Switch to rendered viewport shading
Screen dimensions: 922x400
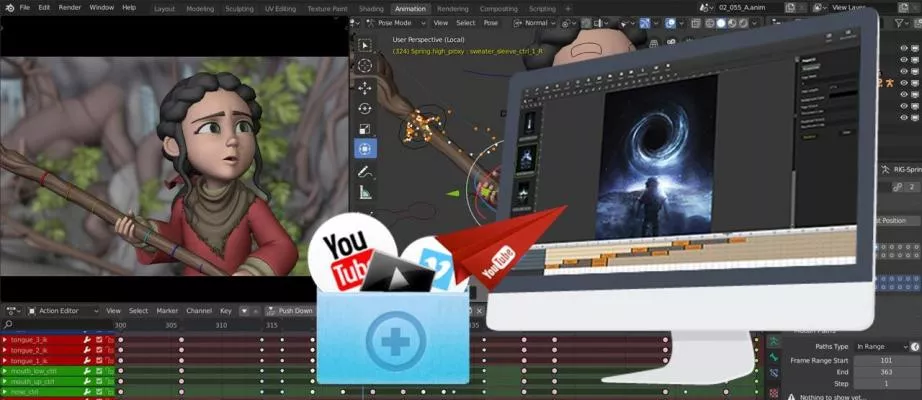743,24
